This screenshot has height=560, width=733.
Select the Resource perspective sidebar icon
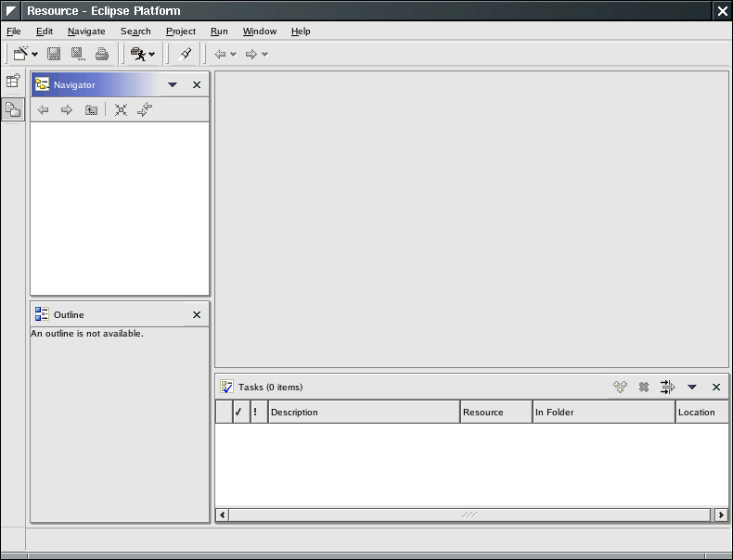pos(13,109)
